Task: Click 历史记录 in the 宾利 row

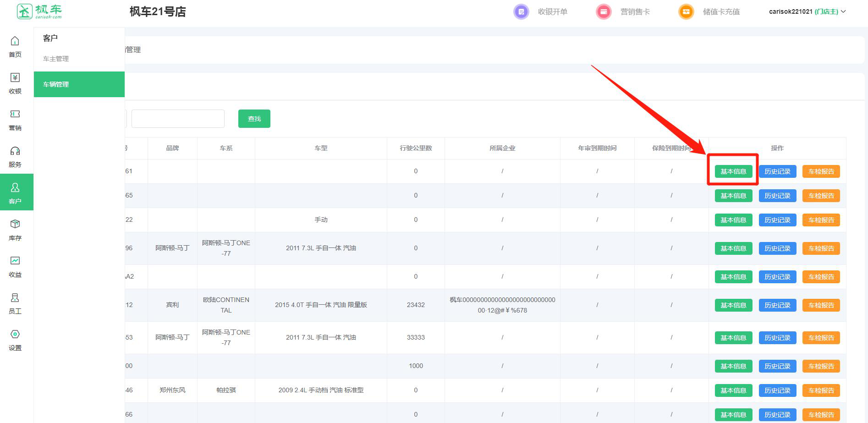Action: [x=777, y=305]
